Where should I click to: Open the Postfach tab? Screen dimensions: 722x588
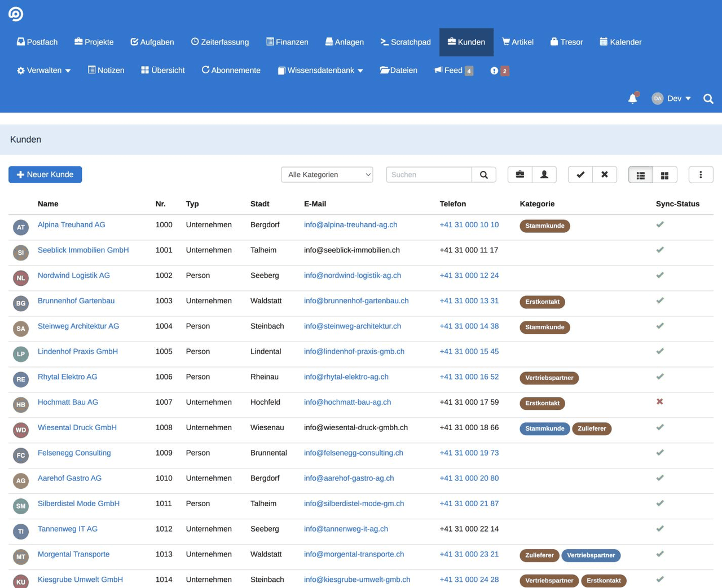(37, 42)
